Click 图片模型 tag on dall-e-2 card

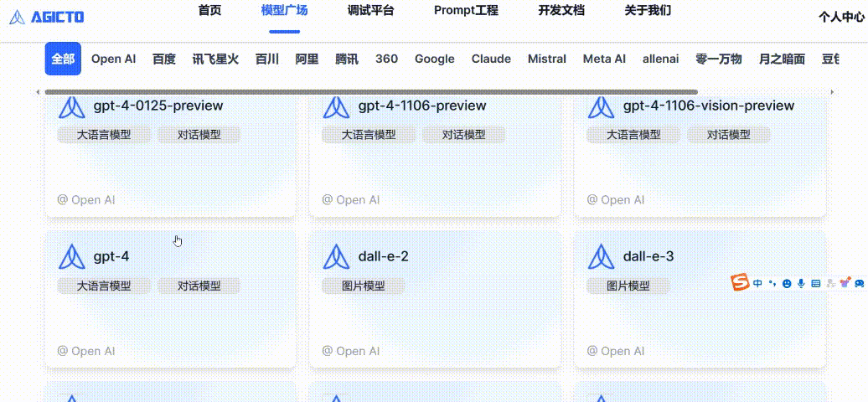coord(363,286)
